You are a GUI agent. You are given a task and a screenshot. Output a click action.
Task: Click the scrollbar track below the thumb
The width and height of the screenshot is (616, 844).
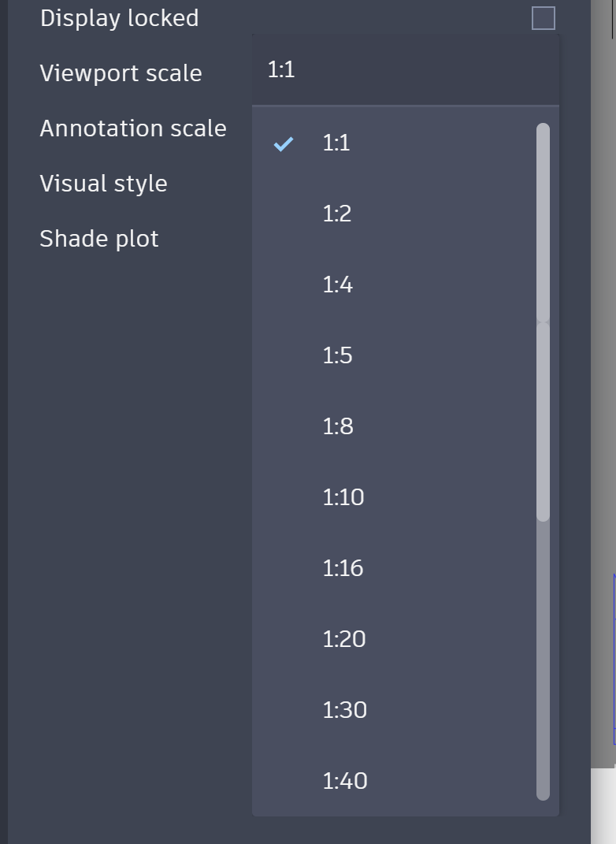[543, 662]
